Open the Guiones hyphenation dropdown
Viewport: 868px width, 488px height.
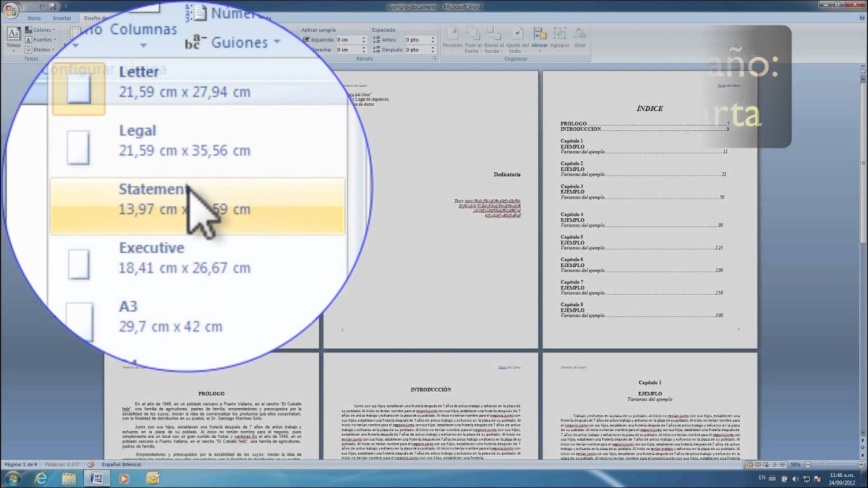[233, 42]
